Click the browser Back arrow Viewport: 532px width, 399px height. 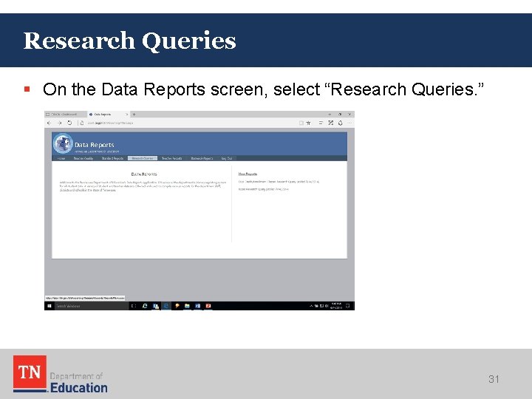(x=50, y=123)
